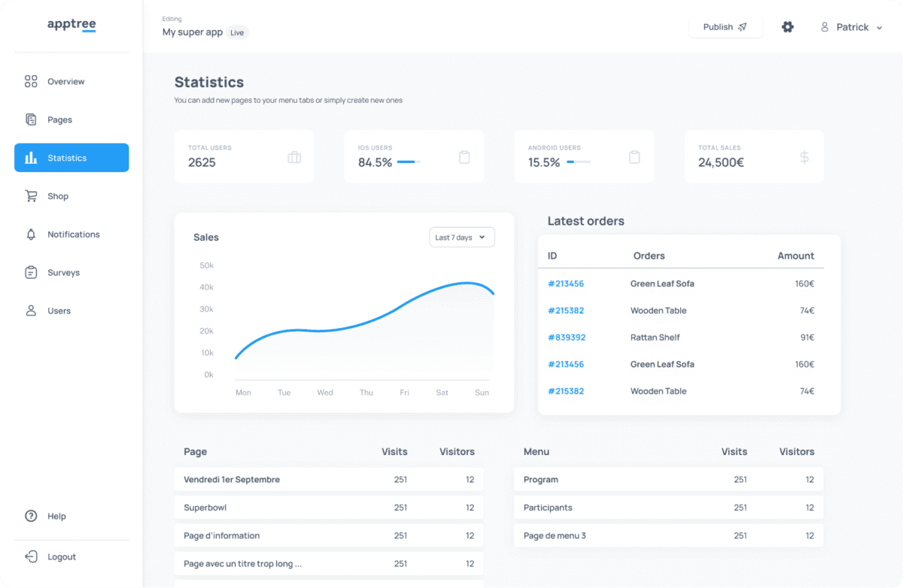Open the Surveys sidebar icon
903x588 pixels.
(x=31, y=272)
